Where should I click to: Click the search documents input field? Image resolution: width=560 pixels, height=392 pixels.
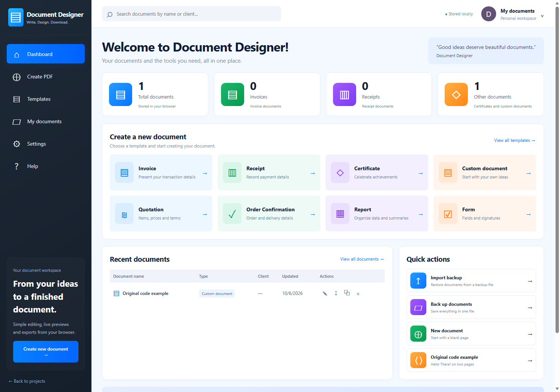pyautogui.click(x=192, y=14)
